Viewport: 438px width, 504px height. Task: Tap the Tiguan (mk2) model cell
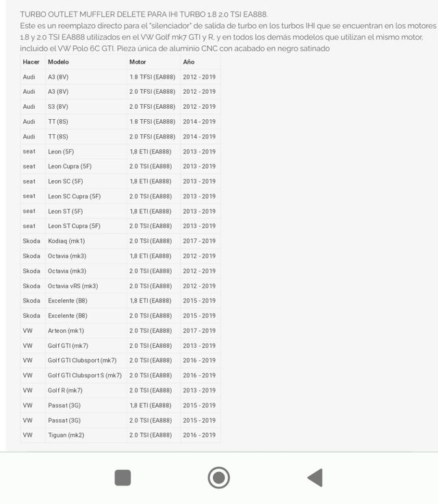[x=66, y=435]
